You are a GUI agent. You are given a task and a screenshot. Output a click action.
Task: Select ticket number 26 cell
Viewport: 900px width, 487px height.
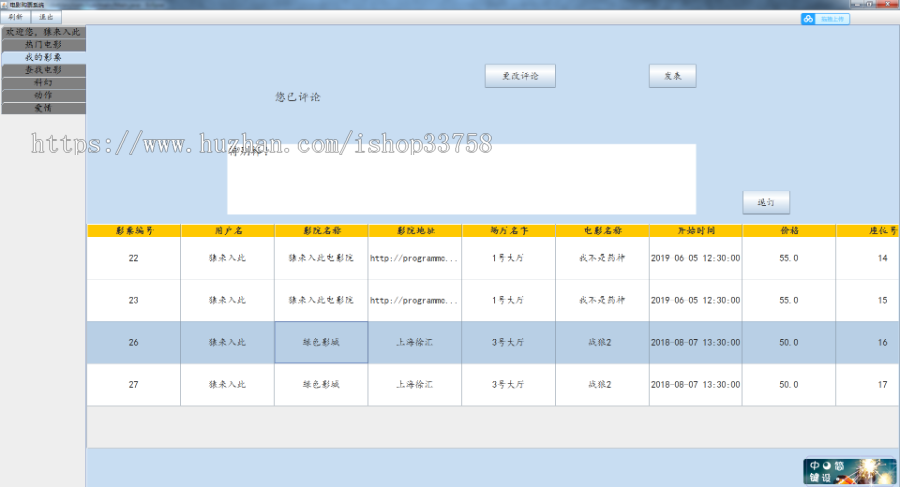point(134,342)
